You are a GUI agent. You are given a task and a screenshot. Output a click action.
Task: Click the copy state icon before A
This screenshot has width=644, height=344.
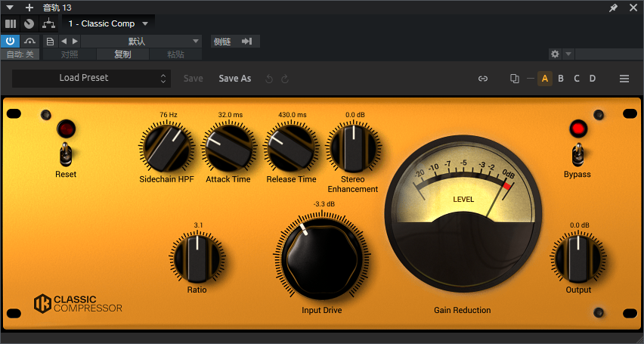coord(514,79)
